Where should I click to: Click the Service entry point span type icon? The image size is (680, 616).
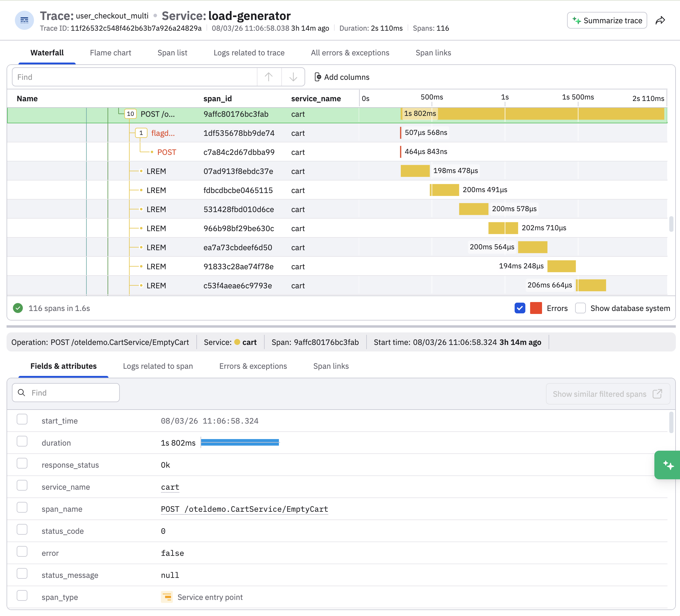(x=167, y=597)
